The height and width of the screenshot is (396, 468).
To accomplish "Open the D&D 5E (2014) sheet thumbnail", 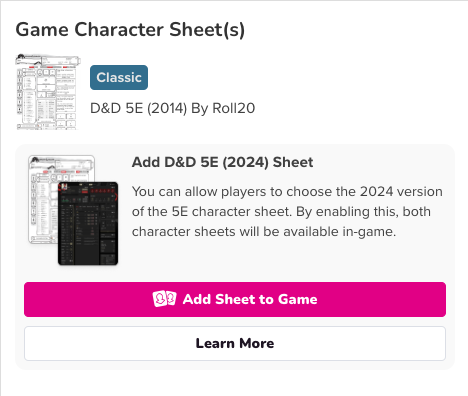I will [48, 92].
